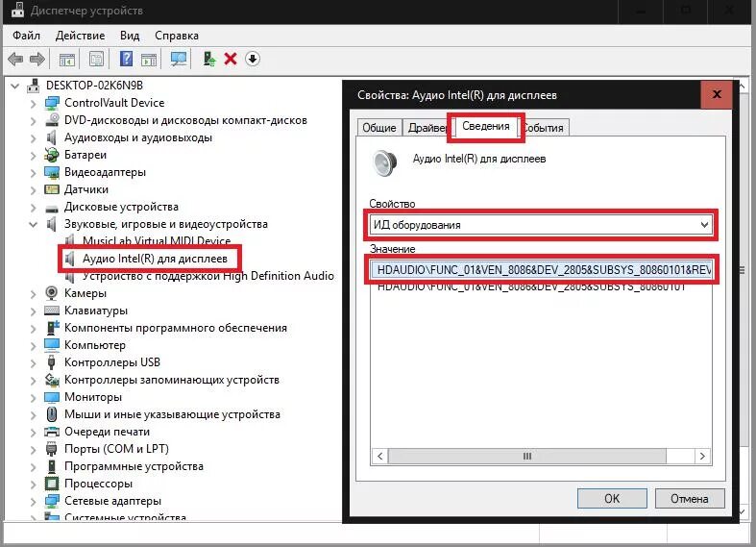This screenshot has width=756, height=547.
Task: Click Контроллеры запоминающих устройств icon
Action: [x=52, y=380]
